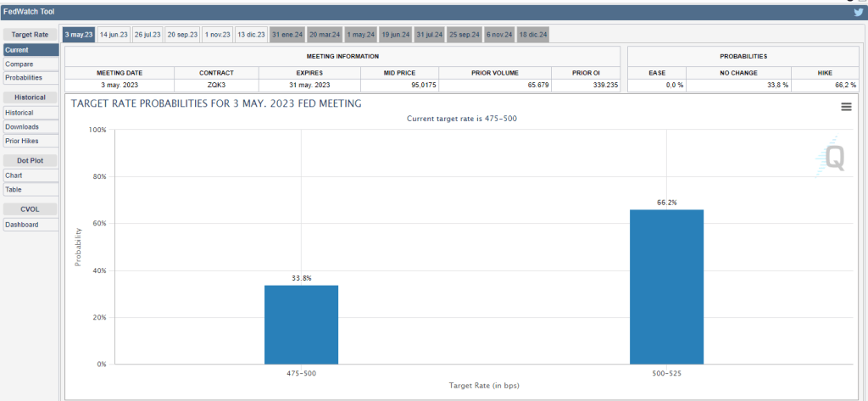The height and width of the screenshot is (401, 868).
Task: Open the chart hamburger menu
Action: 846,106
